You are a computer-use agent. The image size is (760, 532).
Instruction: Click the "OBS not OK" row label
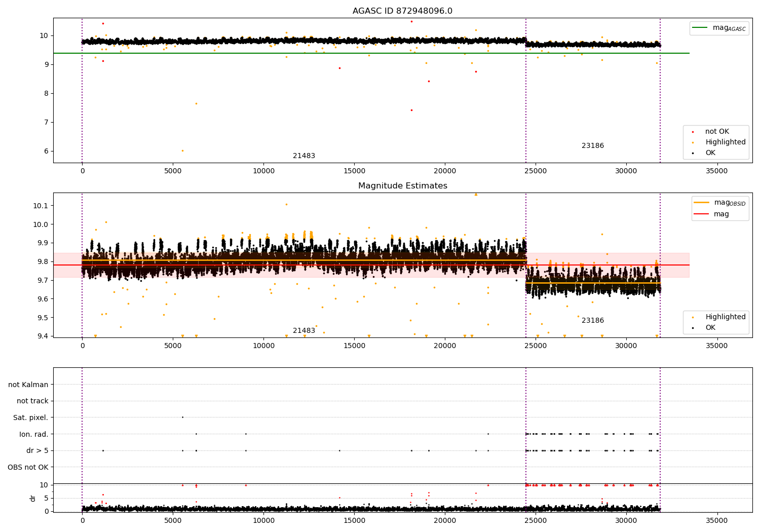click(x=28, y=467)
